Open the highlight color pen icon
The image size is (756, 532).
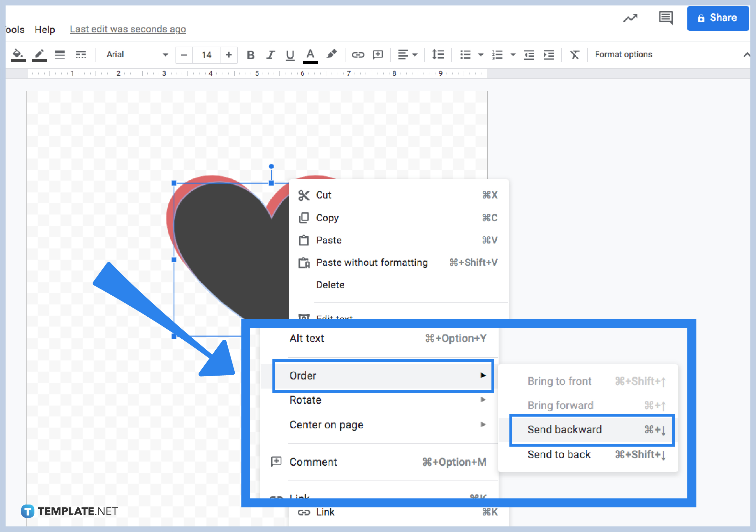(x=332, y=54)
